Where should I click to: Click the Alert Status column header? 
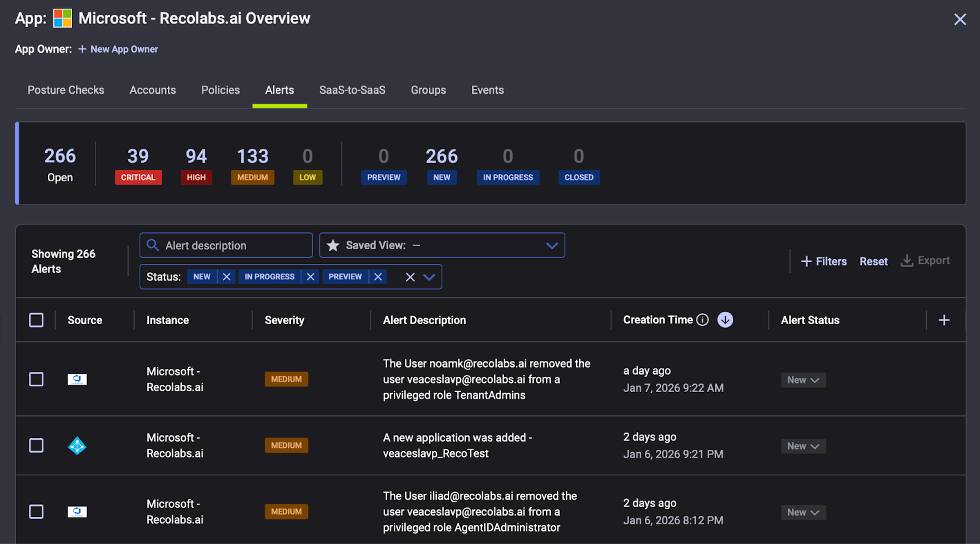810,320
